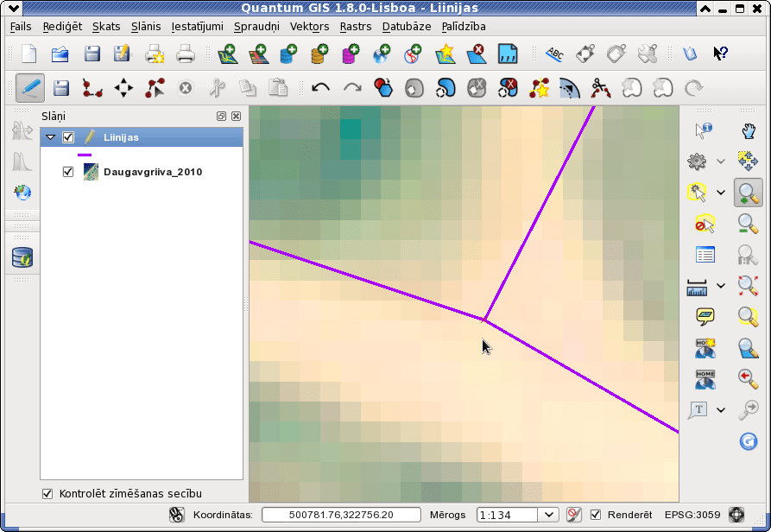Activate Identify Features tool
771x532 pixels.
(x=705, y=130)
